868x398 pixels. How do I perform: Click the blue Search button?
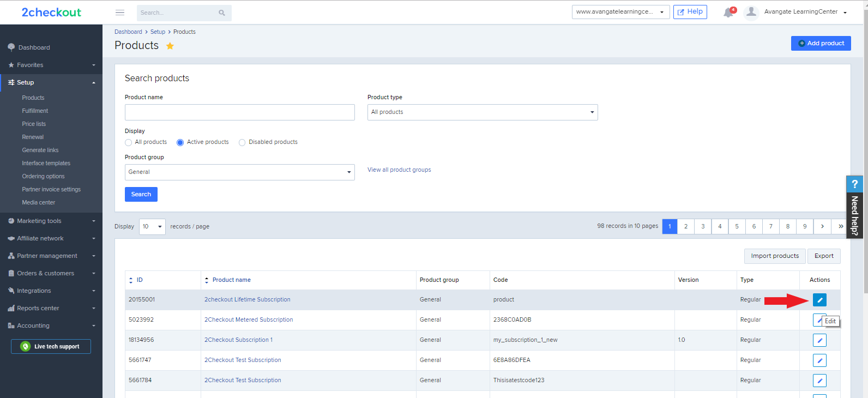click(x=141, y=195)
